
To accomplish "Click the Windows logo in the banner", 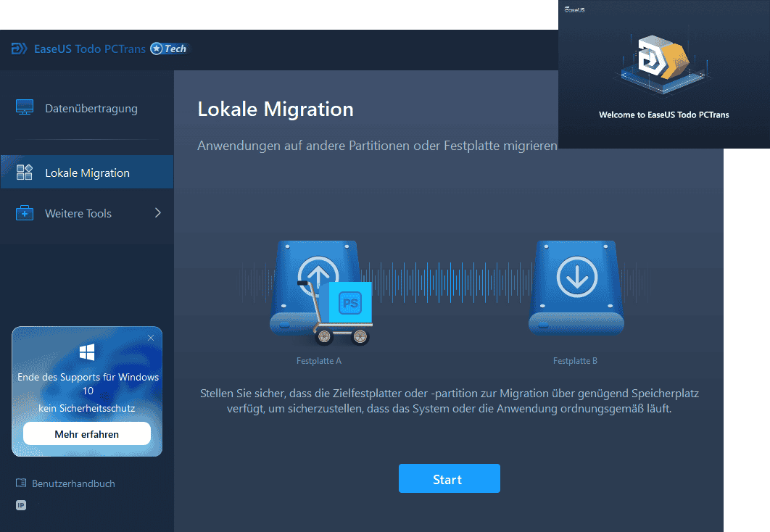I will click(87, 352).
